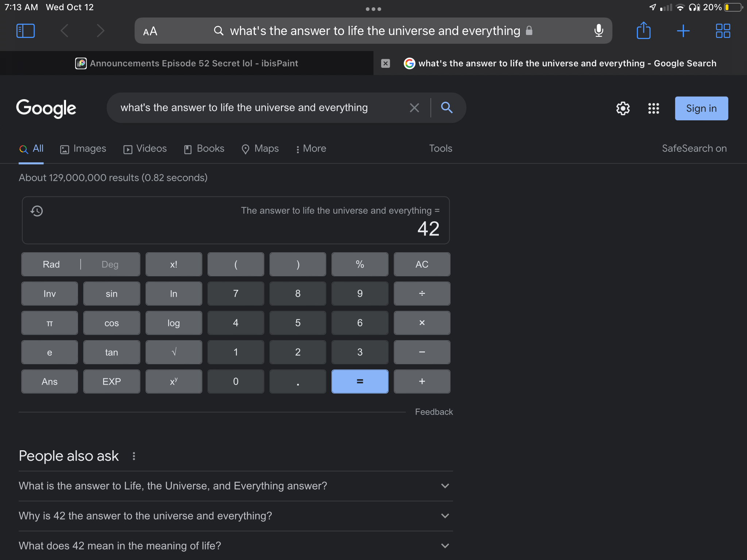Open the calculator history icon
The height and width of the screenshot is (560, 747).
(37, 211)
